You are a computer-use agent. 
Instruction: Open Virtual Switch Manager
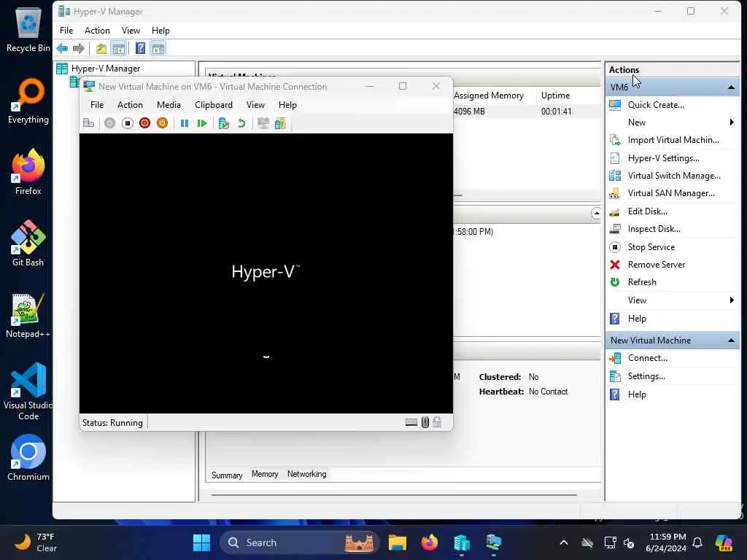click(x=673, y=176)
